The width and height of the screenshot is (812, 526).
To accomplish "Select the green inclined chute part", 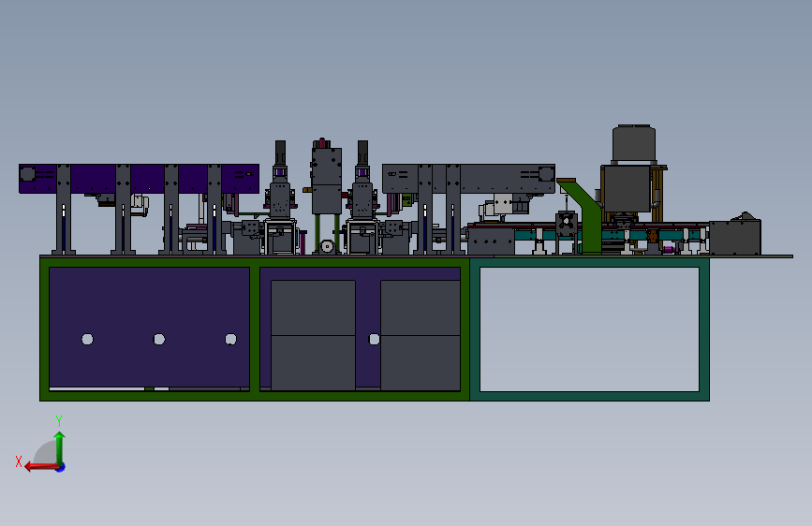I will (583, 215).
